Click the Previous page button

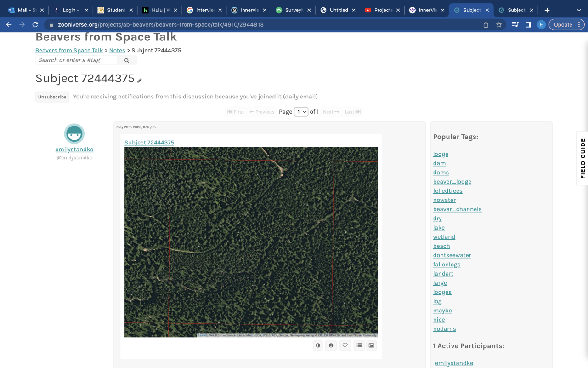262,112
